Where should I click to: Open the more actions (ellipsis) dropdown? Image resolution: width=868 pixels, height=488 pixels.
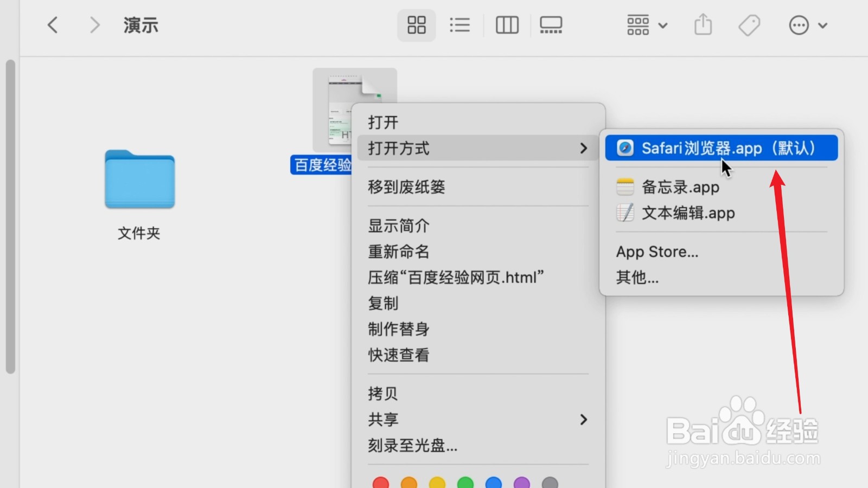tap(807, 25)
